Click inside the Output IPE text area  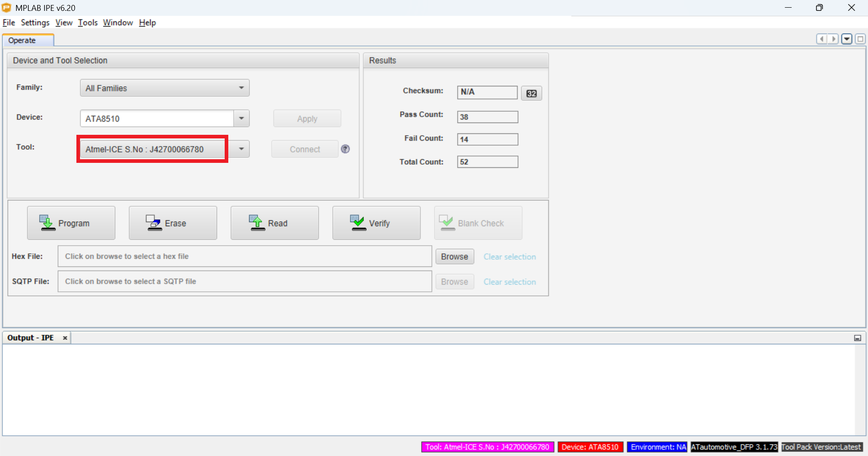(428, 390)
